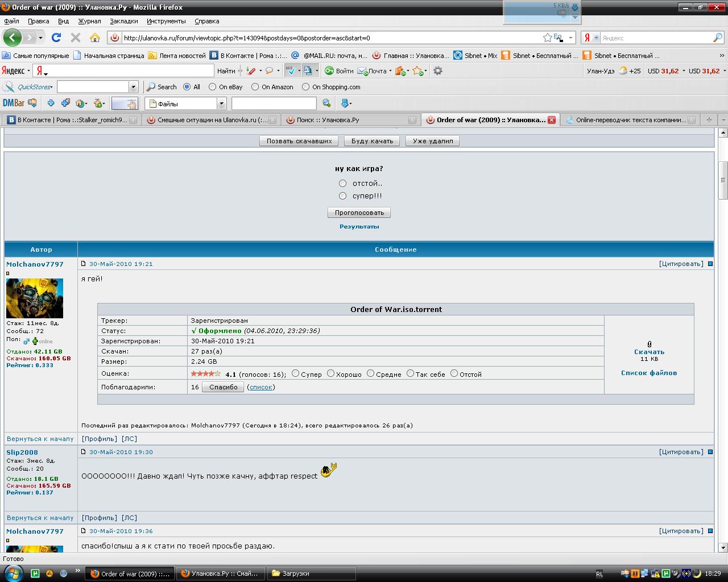
Task: Click the bookmark star in address bar
Action: pyautogui.click(x=547, y=38)
